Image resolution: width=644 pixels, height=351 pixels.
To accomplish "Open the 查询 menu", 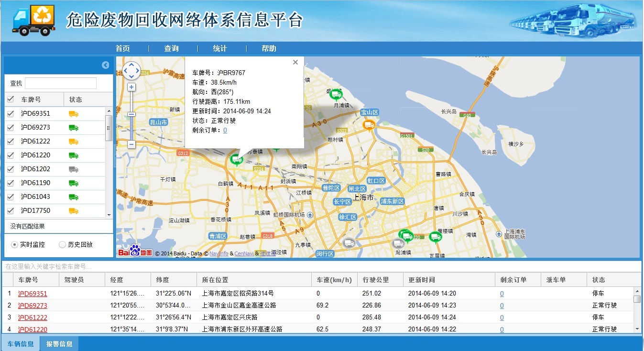I will click(x=171, y=48).
